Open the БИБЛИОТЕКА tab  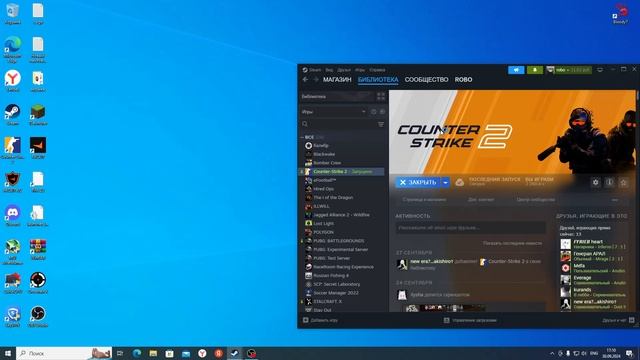pyautogui.click(x=378, y=80)
